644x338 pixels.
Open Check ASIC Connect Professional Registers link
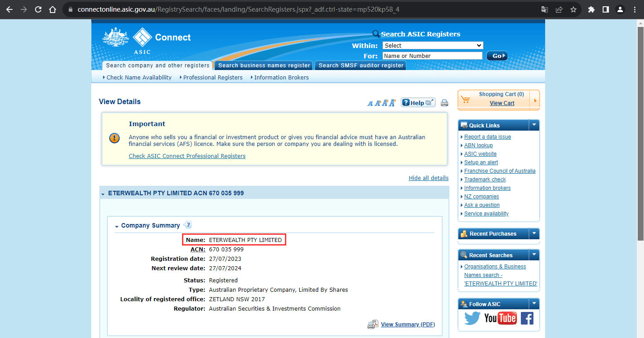click(x=187, y=156)
